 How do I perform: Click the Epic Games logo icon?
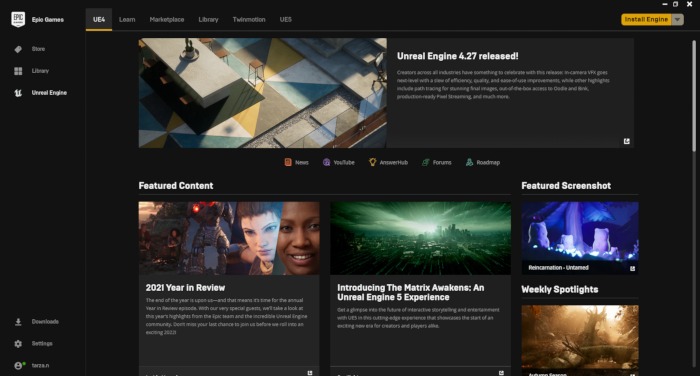[x=18, y=19]
